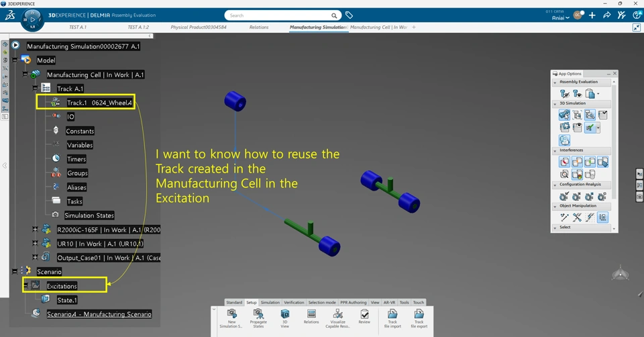
Task: Toggle last highlighted Object Manipulation icon
Action: (x=602, y=217)
